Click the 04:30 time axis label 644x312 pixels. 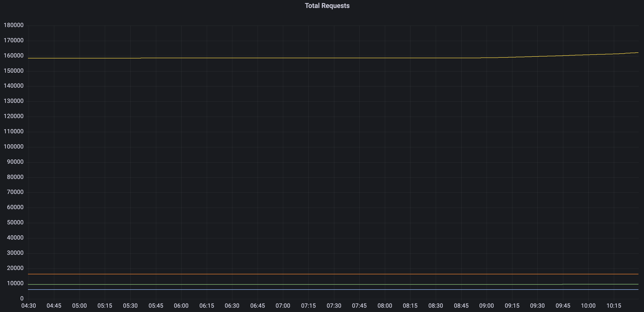(28, 305)
